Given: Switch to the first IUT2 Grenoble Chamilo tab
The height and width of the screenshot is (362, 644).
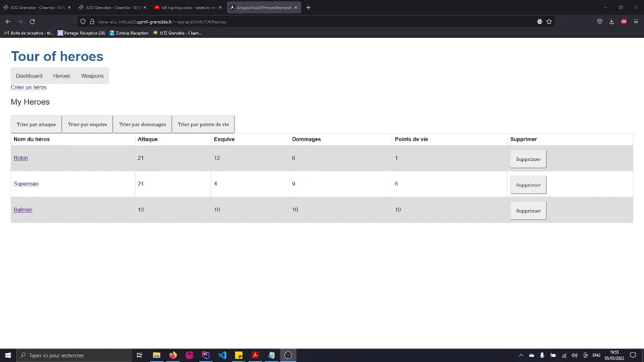Looking at the screenshot, I should [x=37, y=8].
